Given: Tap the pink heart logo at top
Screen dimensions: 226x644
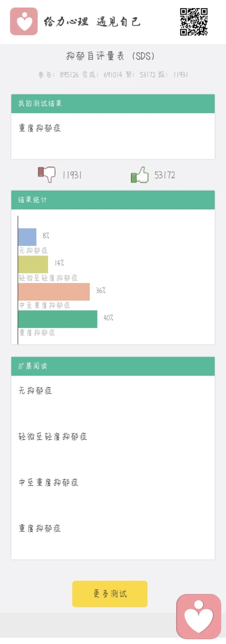Looking at the screenshot, I should [x=24, y=22].
